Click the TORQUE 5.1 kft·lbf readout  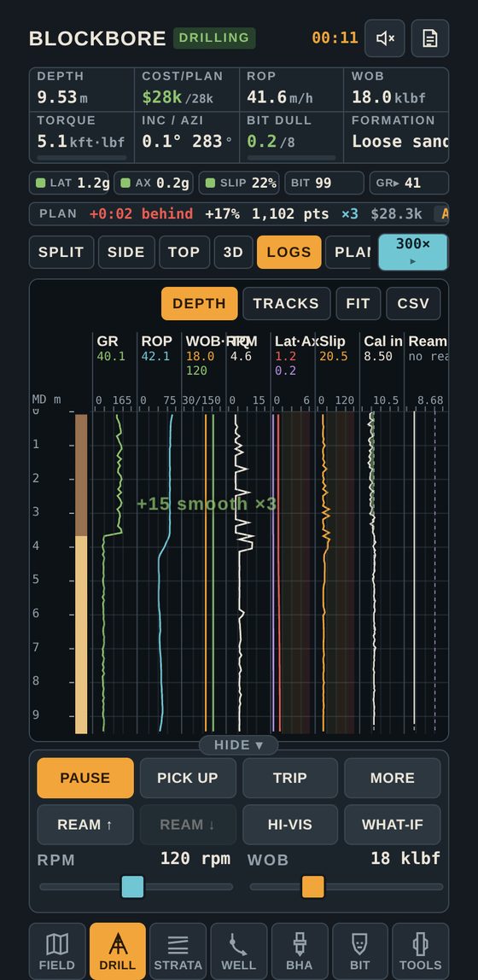click(x=82, y=137)
